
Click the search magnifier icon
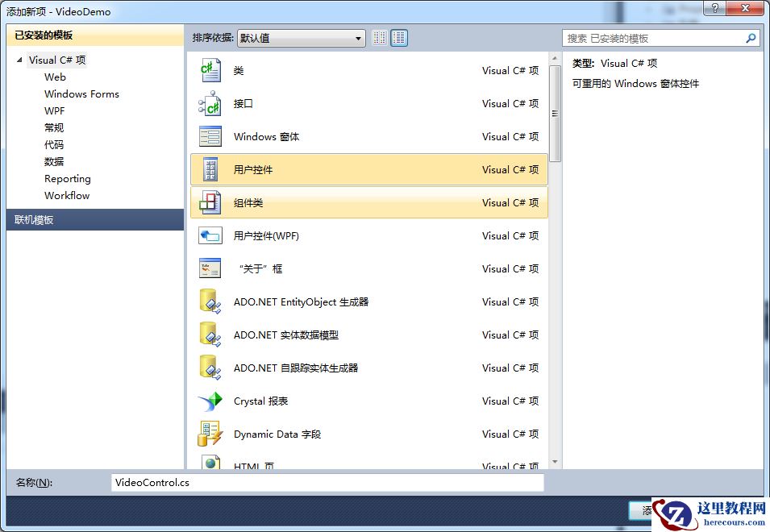[751, 38]
